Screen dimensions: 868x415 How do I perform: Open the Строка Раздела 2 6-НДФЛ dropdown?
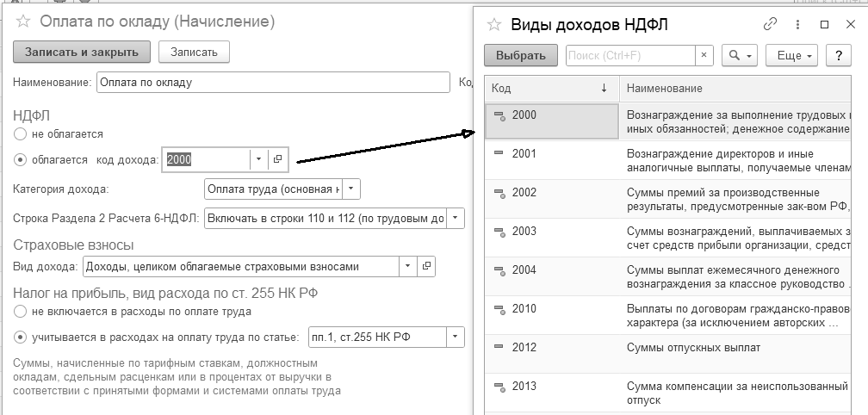[456, 218]
